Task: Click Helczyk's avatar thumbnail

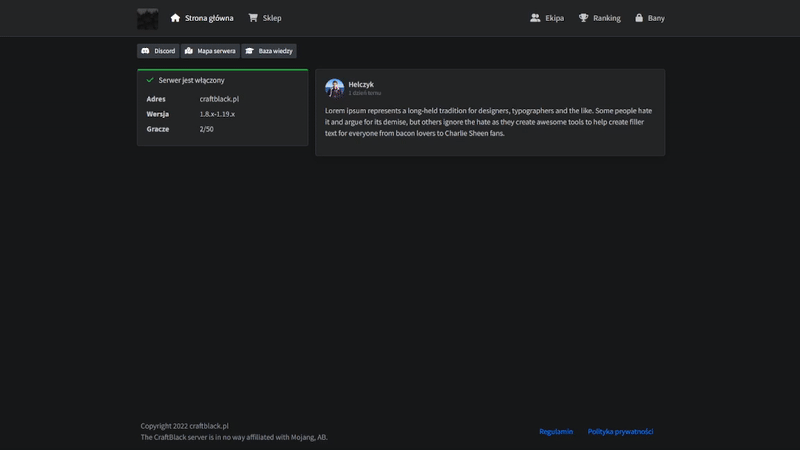Action: click(335, 88)
